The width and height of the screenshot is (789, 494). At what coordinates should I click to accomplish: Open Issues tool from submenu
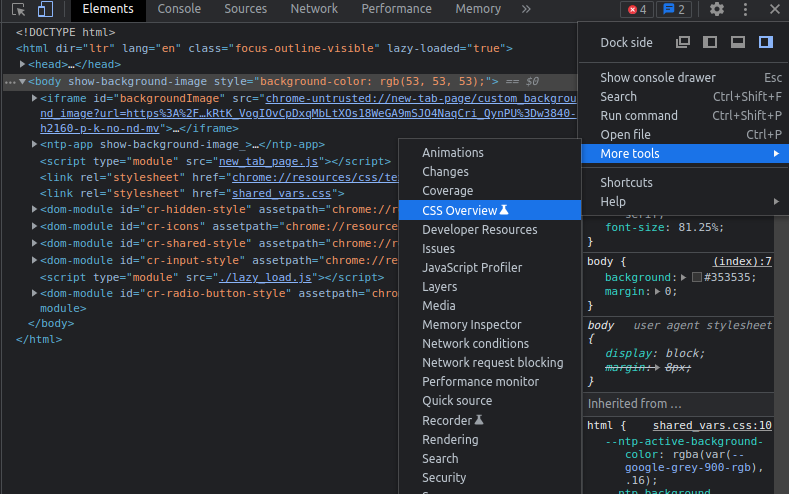pos(490,249)
